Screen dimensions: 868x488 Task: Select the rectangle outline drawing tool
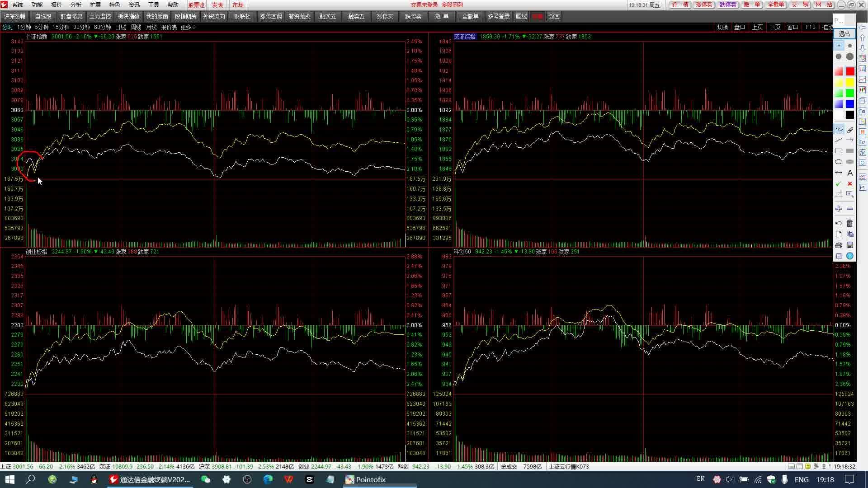(x=839, y=151)
